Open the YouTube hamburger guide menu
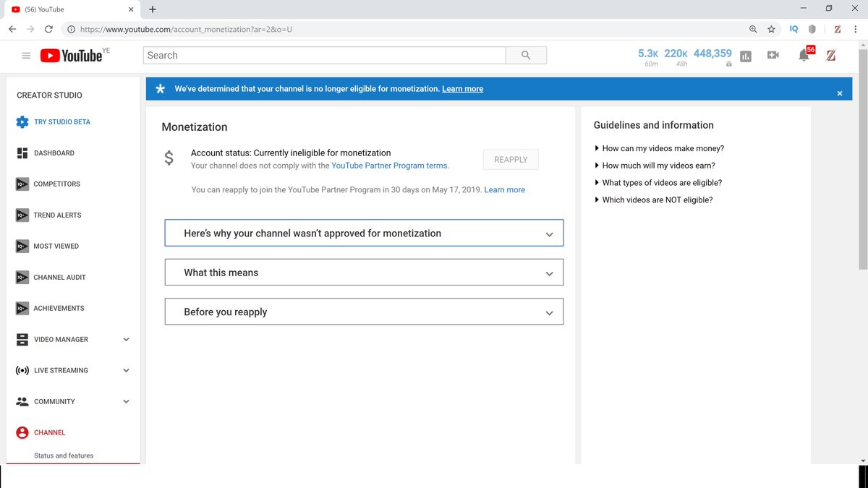Viewport: 868px width, 488px height. [x=26, y=56]
